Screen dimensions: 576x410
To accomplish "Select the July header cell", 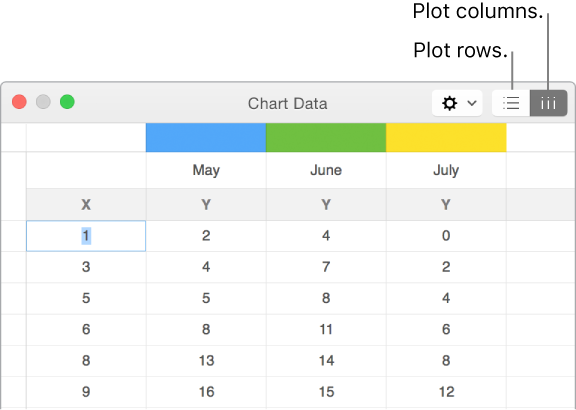I will click(446, 170).
